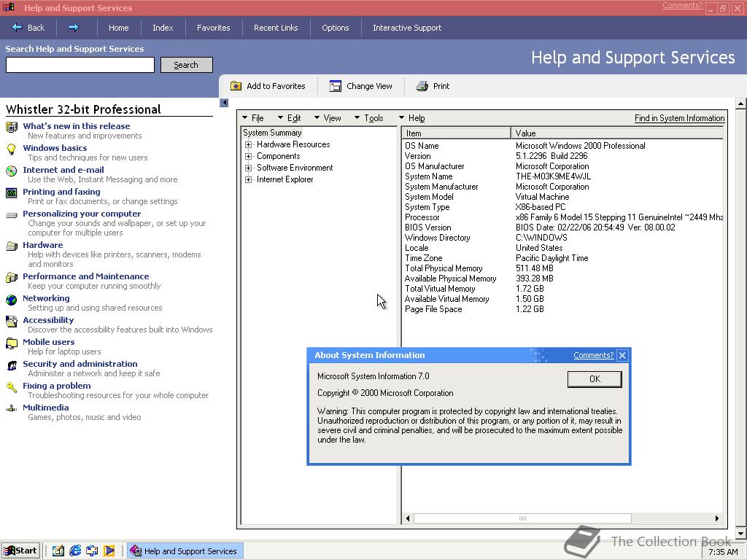Expand the Internet Explorer tree node
Image resolution: width=747 pixels, height=560 pixels.
click(x=248, y=179)
